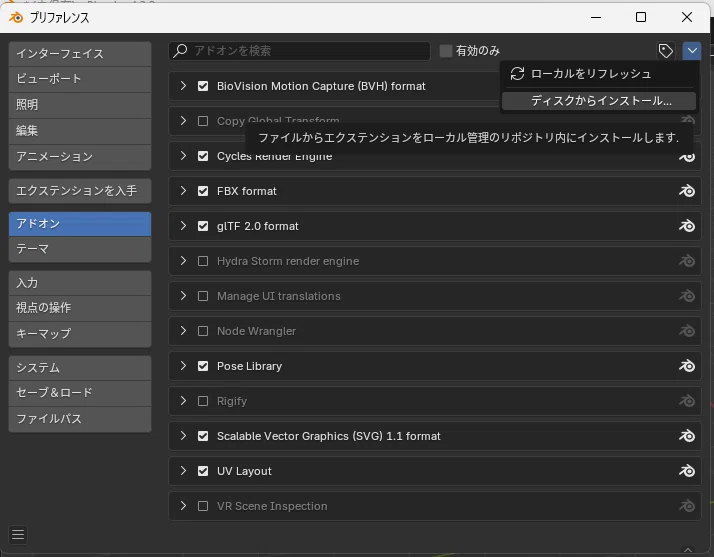Expand the VR Scene Inspection details

[183, 506]
